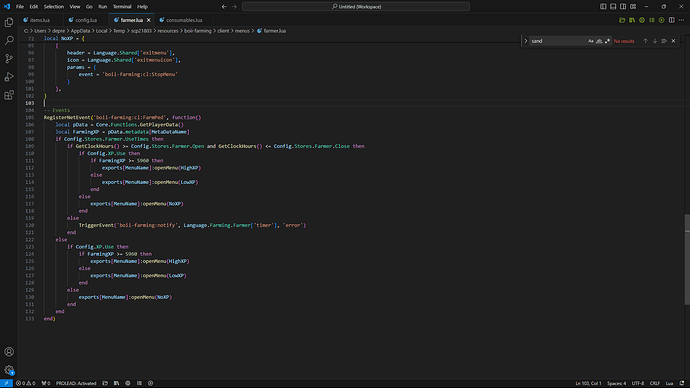This screenshot has width=690, height=388.
Task: Click the title bar command center search box
Action: 356,7
